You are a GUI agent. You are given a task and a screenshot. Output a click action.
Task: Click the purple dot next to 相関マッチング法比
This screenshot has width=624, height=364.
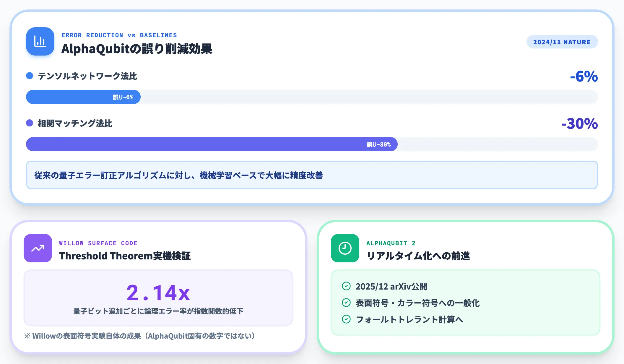(30, 123)
